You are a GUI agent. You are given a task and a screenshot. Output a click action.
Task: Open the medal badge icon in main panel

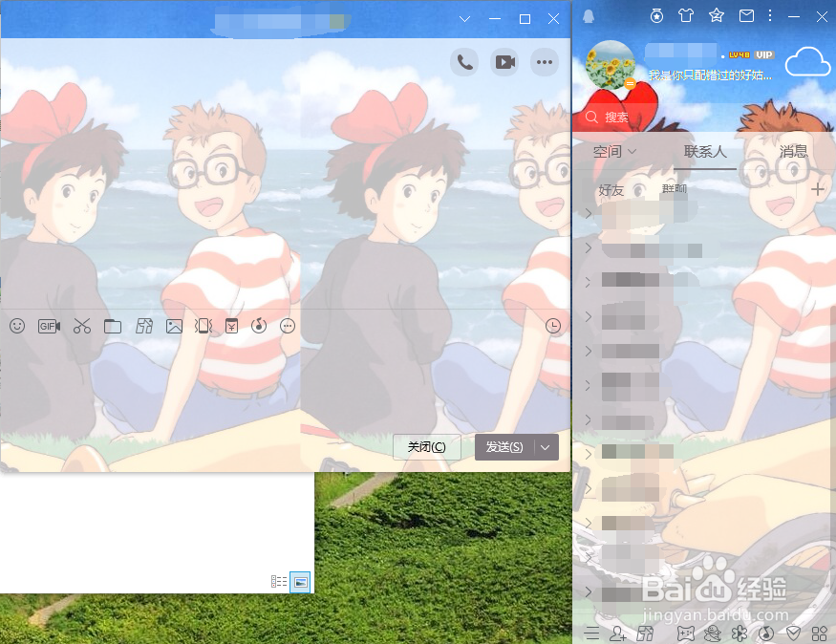(x=657, y=16)
